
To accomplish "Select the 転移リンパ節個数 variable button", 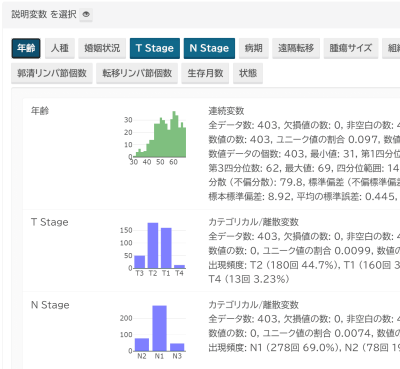I will [137, 73].
